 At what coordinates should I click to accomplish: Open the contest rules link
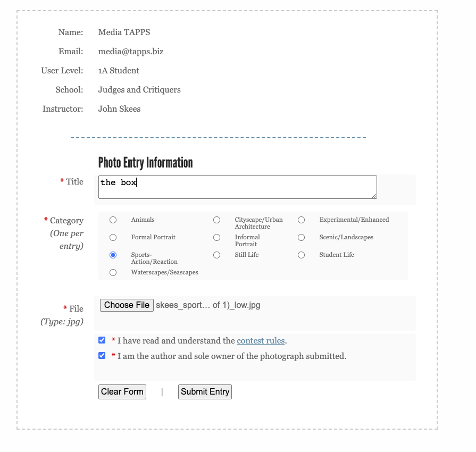tap(261, 341)
